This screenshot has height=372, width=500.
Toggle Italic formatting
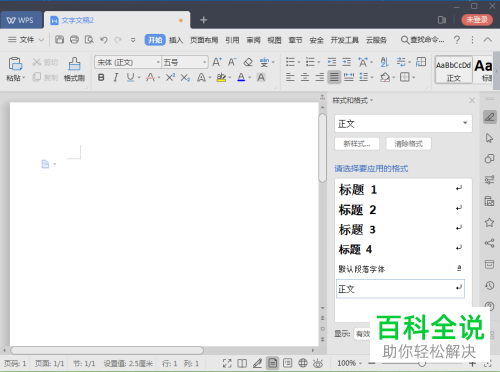(x=116, y=78)
